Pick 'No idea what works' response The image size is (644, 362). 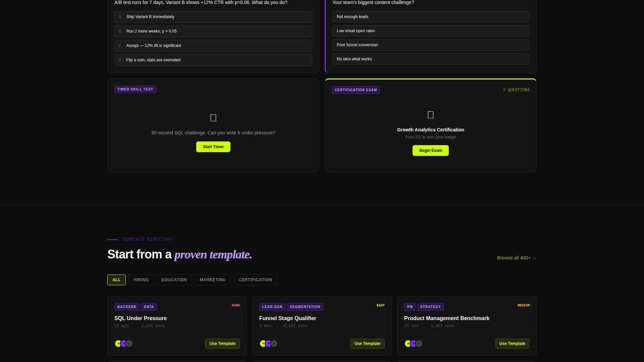click(x=430, y=59)
